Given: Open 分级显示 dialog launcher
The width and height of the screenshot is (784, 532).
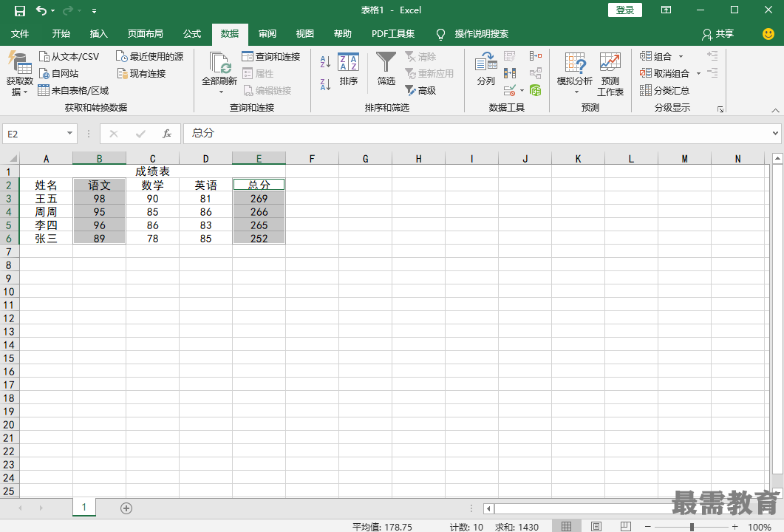Looking at the screenshot, I should 720,109.
